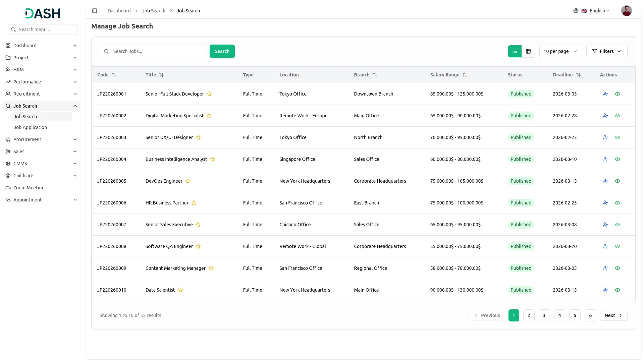The width and height of the screenshot is (644, 362).
Task: Click the green Search button
Action: tap(222, 51)
